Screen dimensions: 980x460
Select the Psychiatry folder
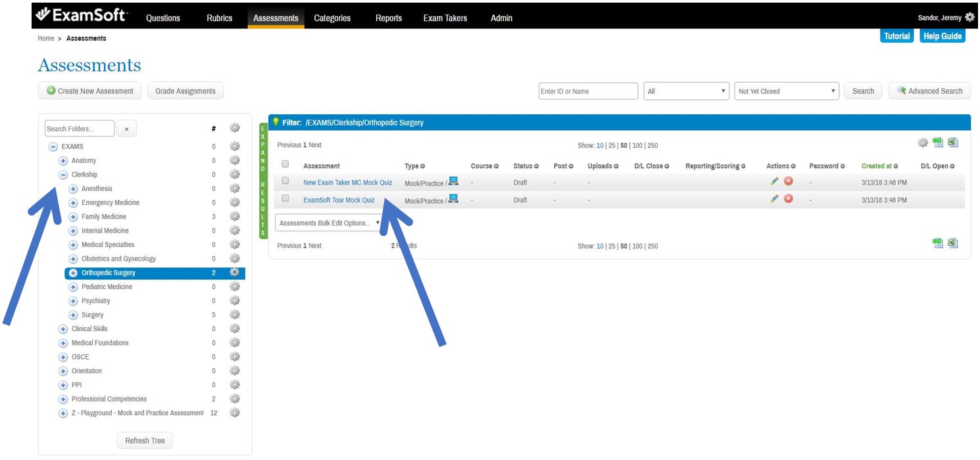point(96,300)
